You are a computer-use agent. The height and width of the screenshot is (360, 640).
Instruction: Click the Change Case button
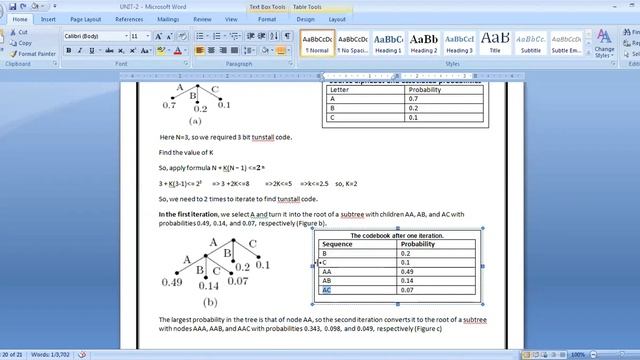coord(145,51)
